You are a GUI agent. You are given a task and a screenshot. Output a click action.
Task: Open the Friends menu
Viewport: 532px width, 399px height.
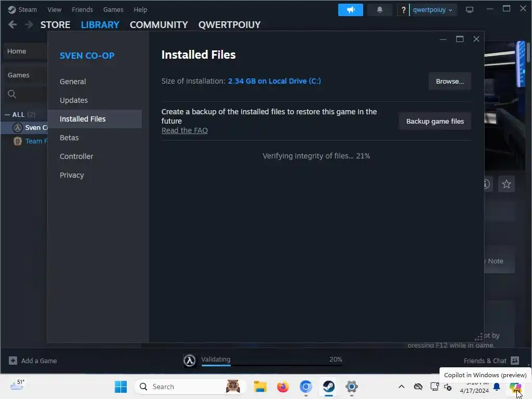(82, 9)
